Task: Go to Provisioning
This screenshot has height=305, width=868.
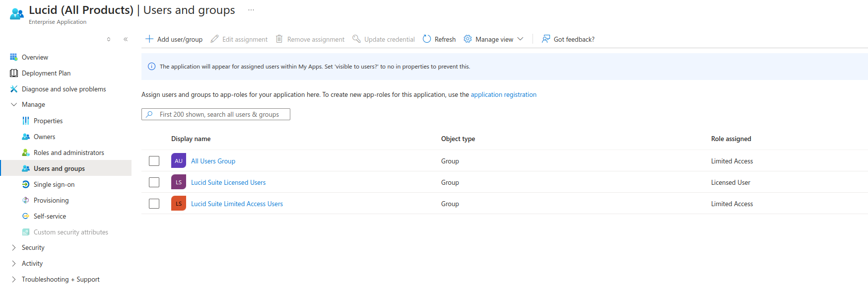Action: (x=51, y=200)
